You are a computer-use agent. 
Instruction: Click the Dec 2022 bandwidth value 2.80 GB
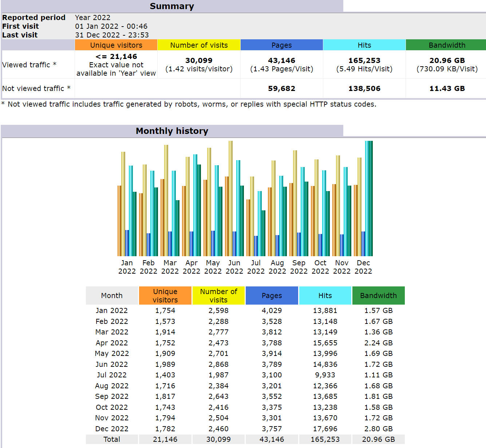pyautogui.click(x=378, y=429)
